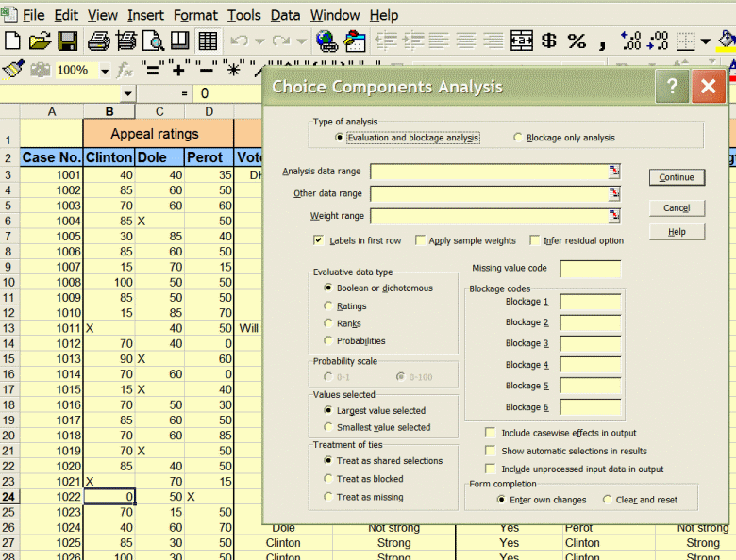The height and width of the screenshot is (560, 736).
Task: Click the Merge and Center icon
Action: coord(521,41)
